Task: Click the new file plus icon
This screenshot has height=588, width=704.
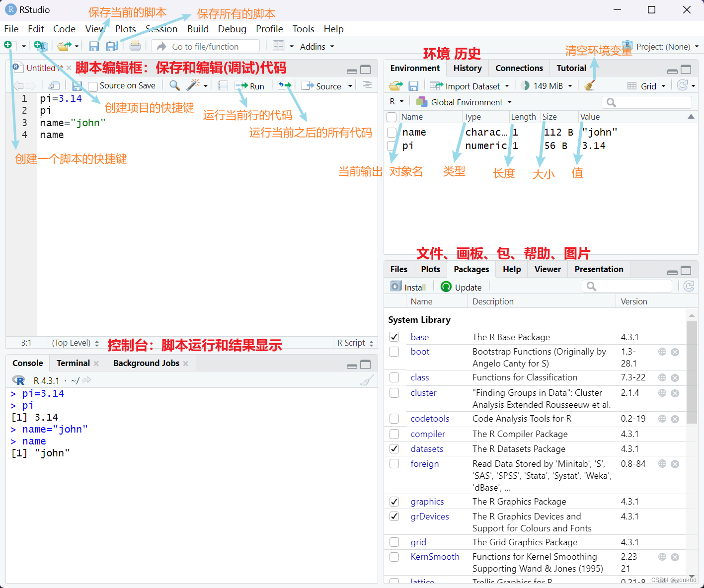Action: point(8,46)
